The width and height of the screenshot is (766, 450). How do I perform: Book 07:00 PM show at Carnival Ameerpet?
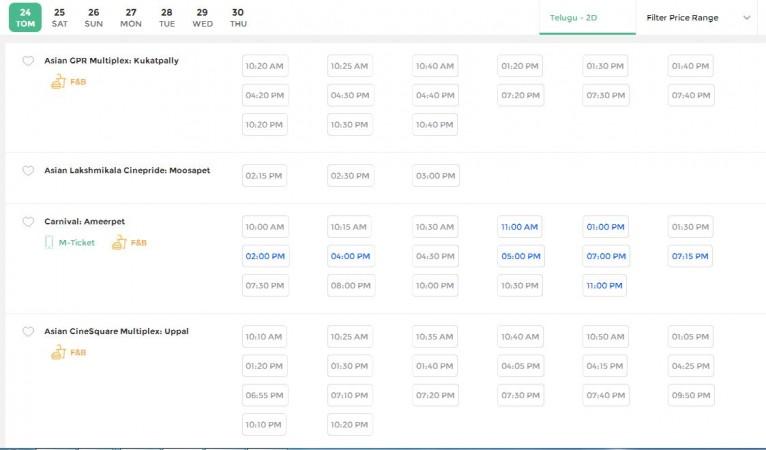(606, 256)
